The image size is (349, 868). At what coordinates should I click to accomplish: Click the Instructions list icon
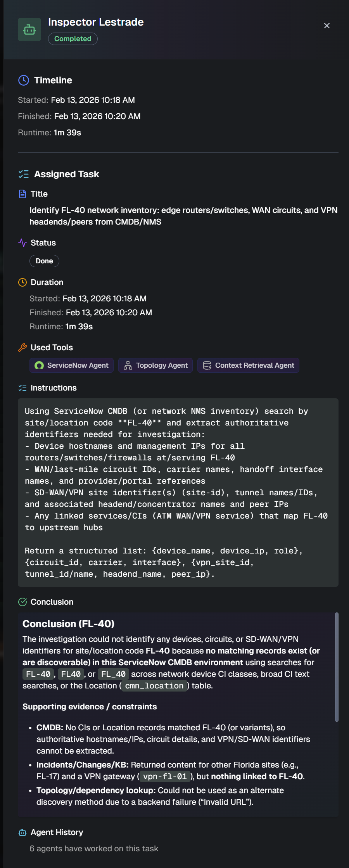pyautogui.click(x=22, y=388)
